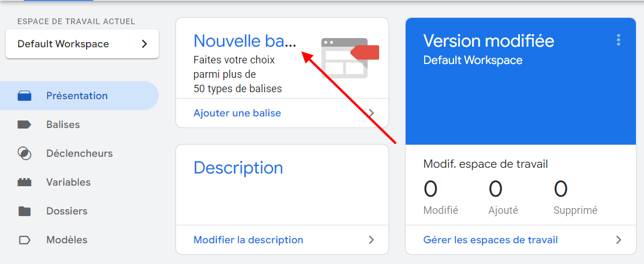Screen dimensions: 644x264
Task: Click the chevron next to Ajouter une balise
Action: (372, 113)
